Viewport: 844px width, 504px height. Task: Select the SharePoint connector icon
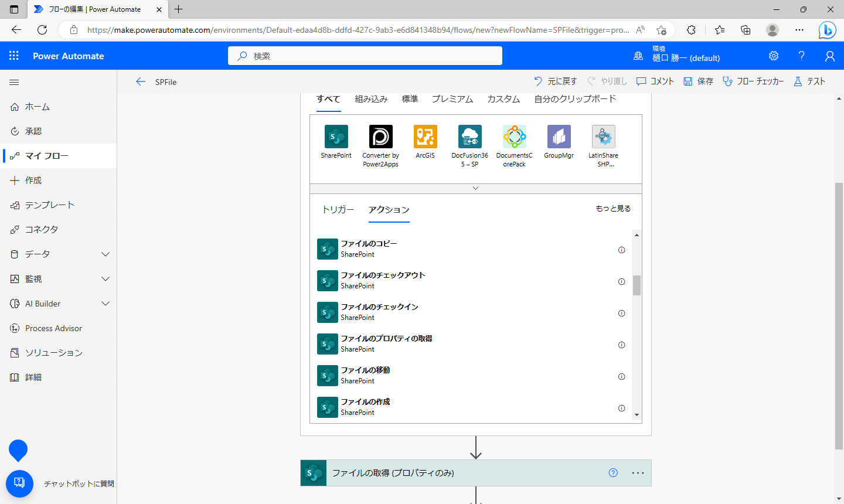pyautogui.click(x=336, y=137)
